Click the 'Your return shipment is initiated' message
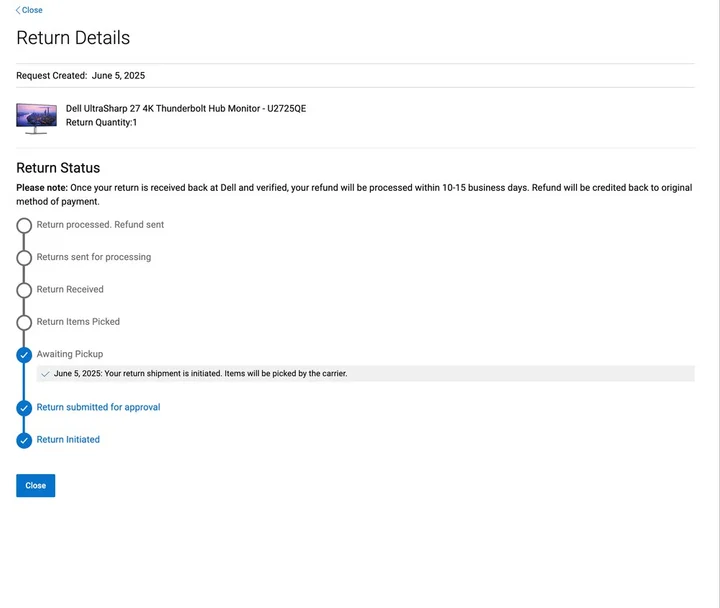 (200, 373)
